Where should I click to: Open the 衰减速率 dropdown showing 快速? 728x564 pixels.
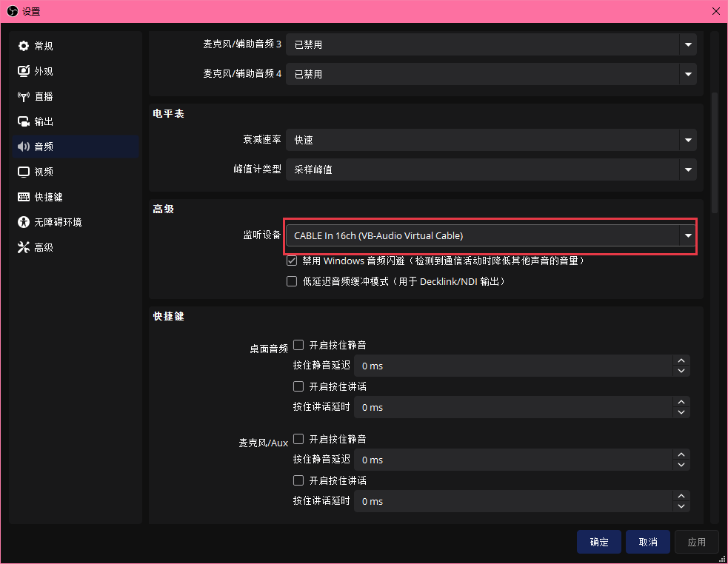(490, 140)
